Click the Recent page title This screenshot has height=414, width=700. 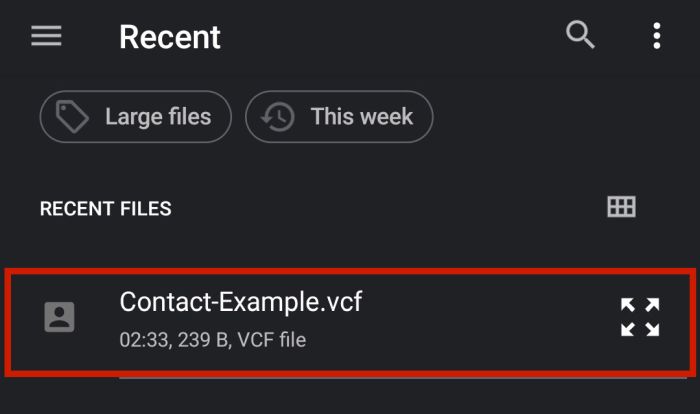[x=170, y=37]
